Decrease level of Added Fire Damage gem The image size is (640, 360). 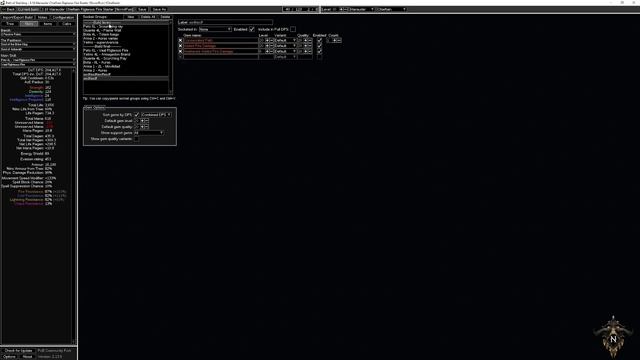271,46
